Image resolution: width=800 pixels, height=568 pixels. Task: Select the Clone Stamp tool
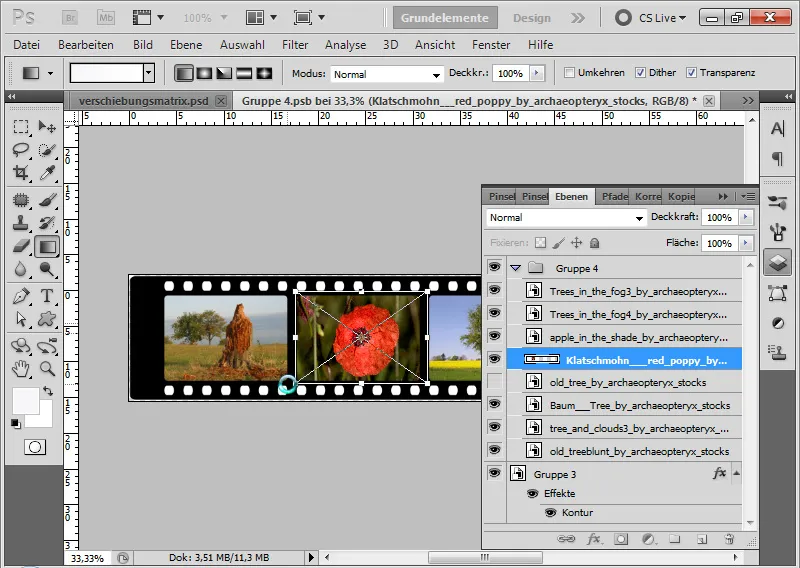pyautogui.click(x=21, y=223)
